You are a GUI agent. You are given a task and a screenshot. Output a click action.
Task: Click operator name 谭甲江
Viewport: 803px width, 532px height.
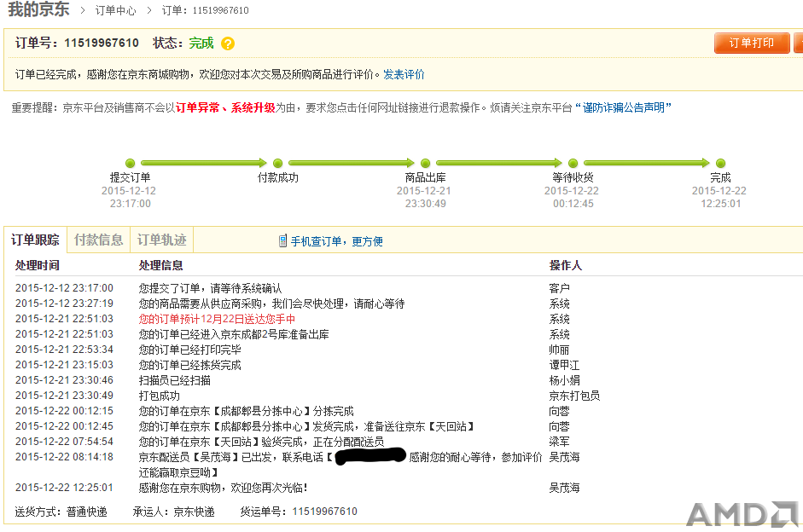point(564,365)
